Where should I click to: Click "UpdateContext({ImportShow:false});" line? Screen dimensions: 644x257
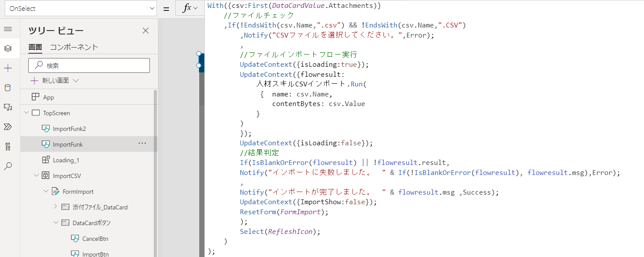pyautogui.click(x=308, y=202)
